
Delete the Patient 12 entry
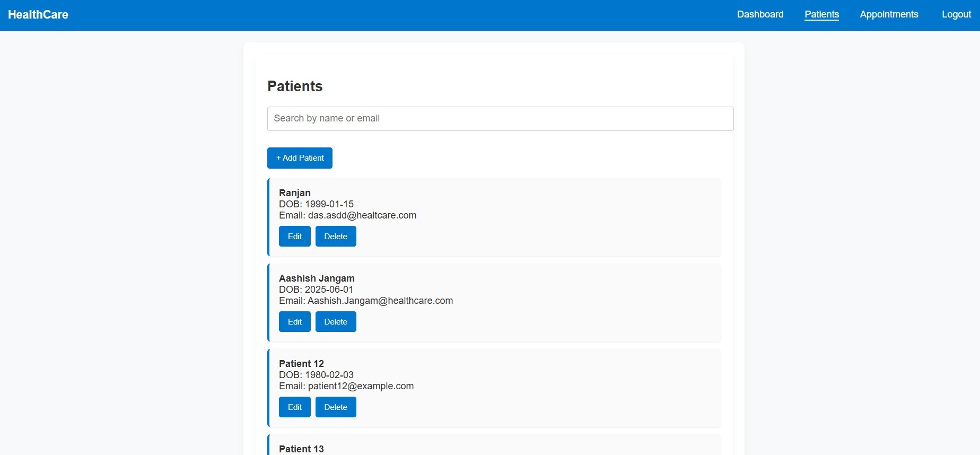coord(336,407)
